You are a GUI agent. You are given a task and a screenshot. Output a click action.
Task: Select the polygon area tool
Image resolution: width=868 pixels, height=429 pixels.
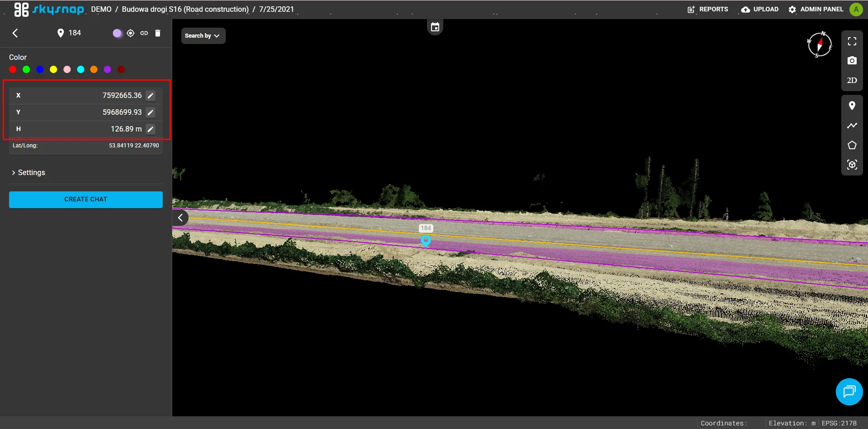[852, 145]
